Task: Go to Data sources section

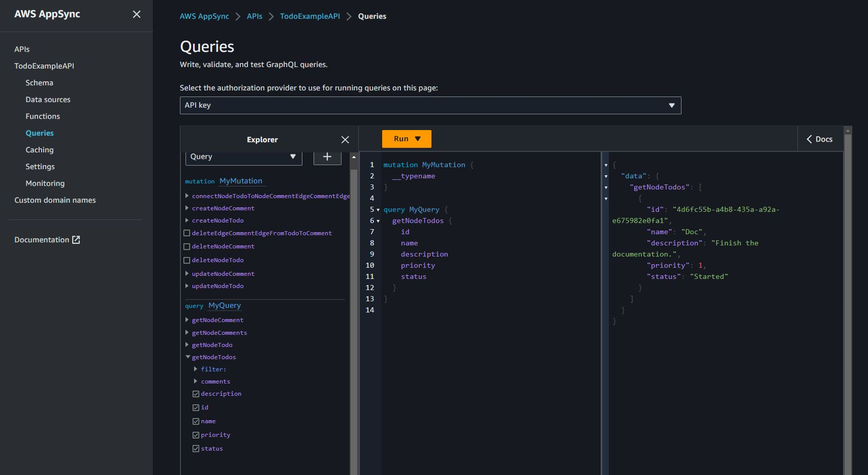Action: coord(48,100)
